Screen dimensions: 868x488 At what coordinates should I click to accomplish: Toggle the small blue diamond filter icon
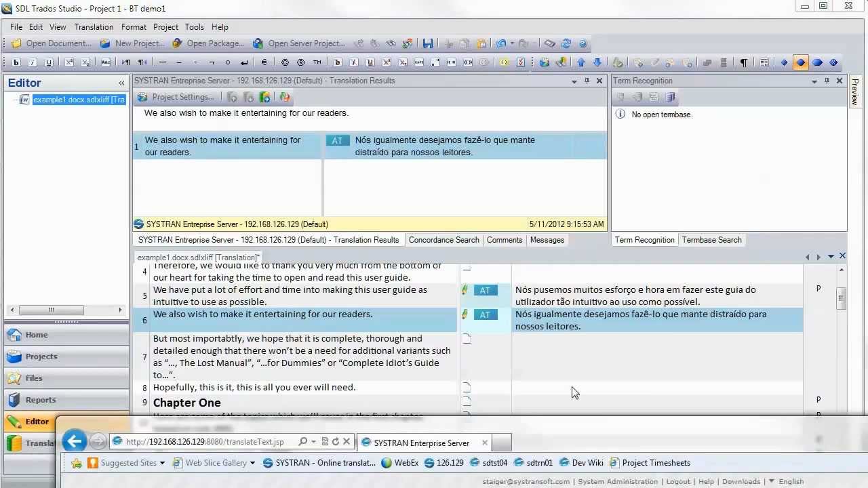click(785, 62)
